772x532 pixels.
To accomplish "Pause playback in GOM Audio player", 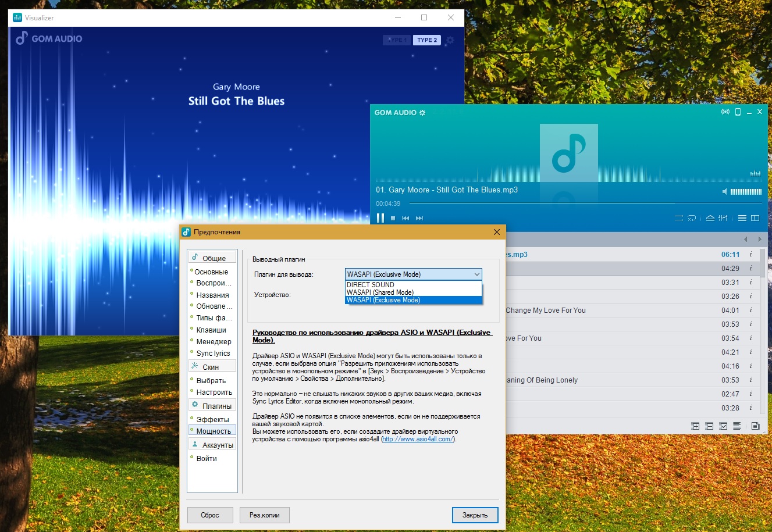I will (380, 218).
